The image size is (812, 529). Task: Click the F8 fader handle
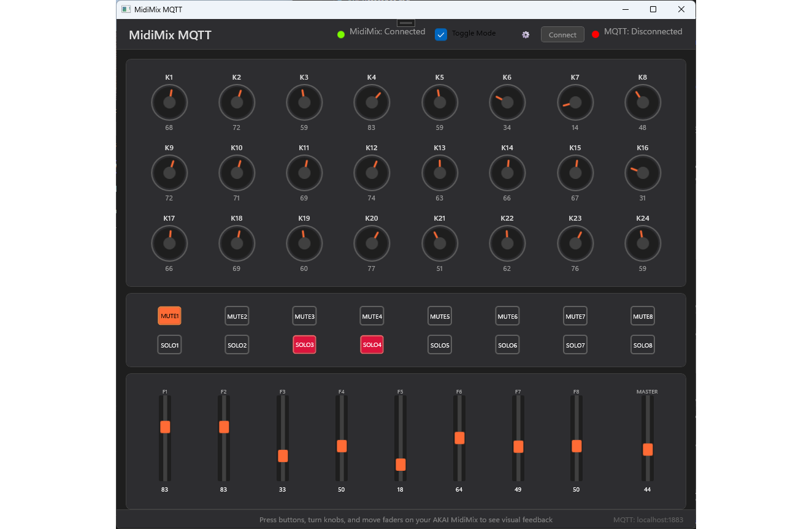tap(576, 446)
